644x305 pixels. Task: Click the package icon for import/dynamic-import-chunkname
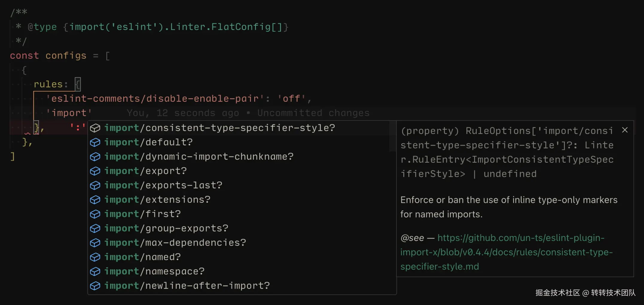95,156
